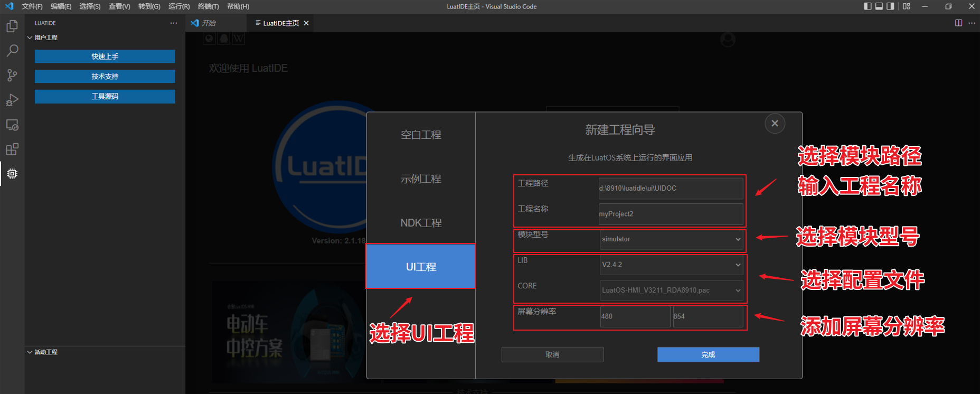
Task: Click the 工程路径 path field
Action: [671, 189]
